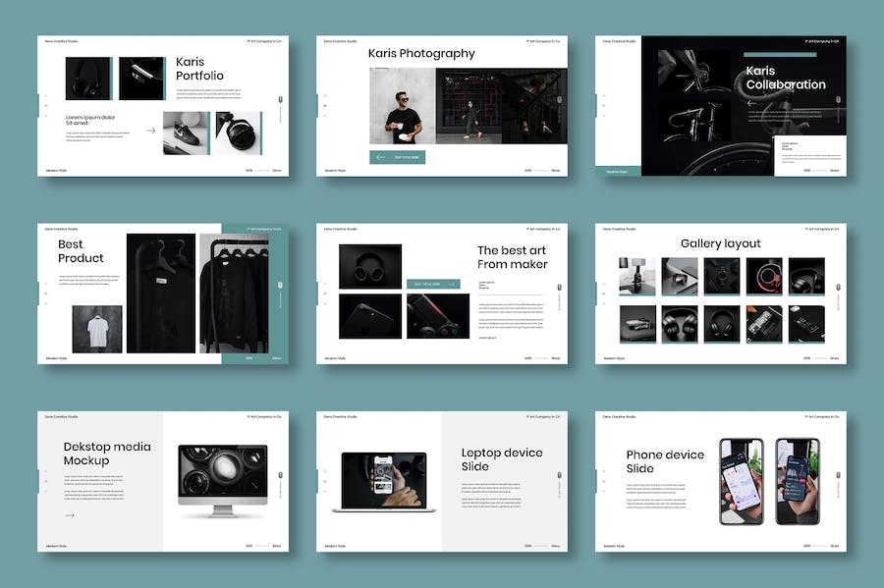Click the arrow below Dekstop media Mockup text
The height and width of the screenshot is (588, 884).
pos(70,514)
